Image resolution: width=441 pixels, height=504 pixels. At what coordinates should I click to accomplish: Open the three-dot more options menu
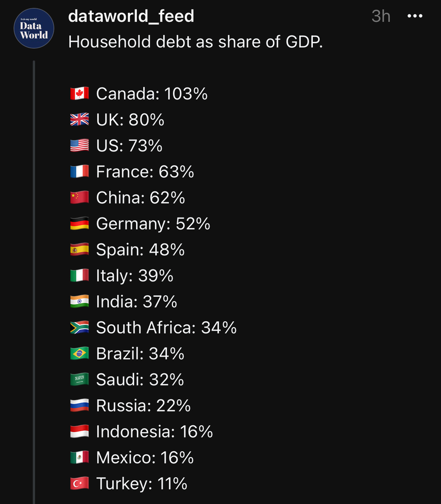(415, 16)
